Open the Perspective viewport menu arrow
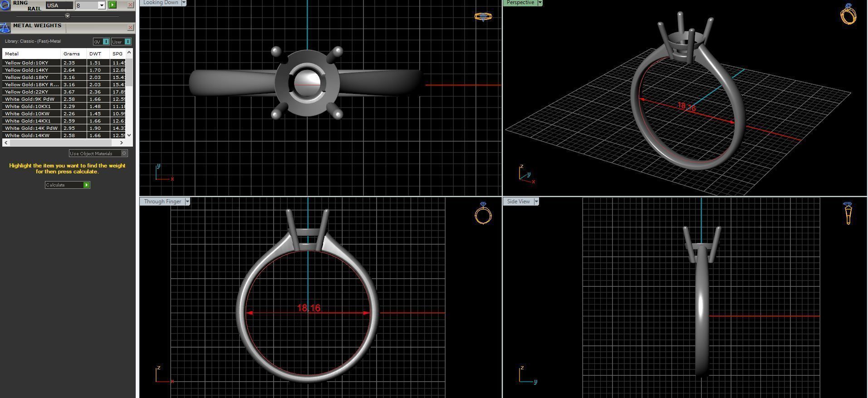 (539, 2)
